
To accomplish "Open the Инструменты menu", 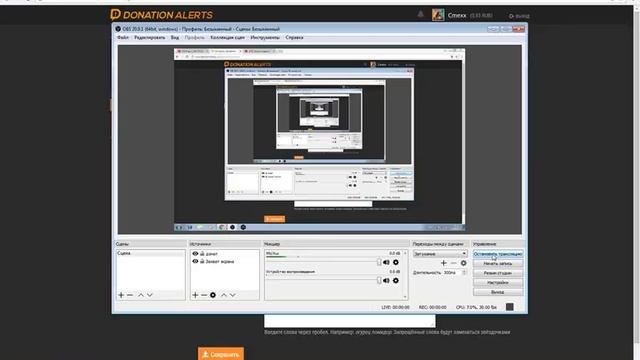I will coord(265,38).
